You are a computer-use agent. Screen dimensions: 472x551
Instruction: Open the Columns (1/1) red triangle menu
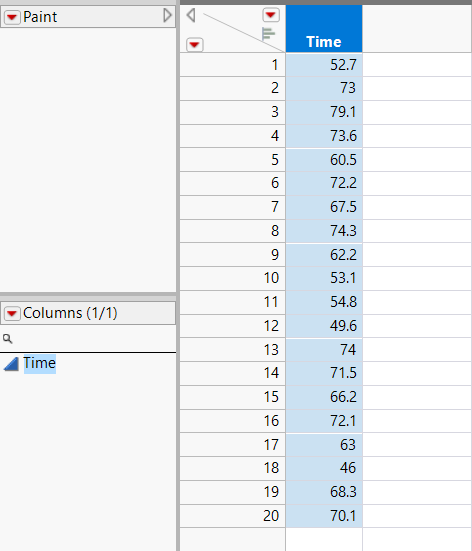pos(12,313)
